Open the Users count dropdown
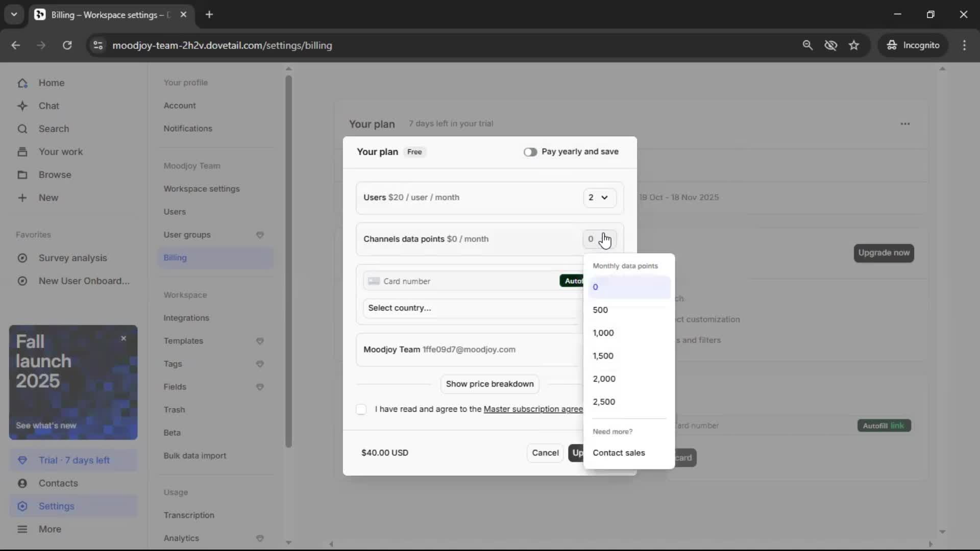This screenshot has height=551, width=980. (x=599, y=197)
